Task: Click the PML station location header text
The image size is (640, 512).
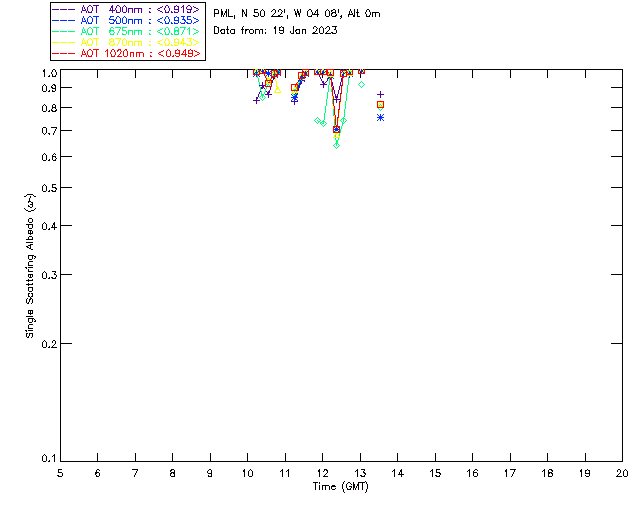Action: pyautogui.click(x=297, y=14)
